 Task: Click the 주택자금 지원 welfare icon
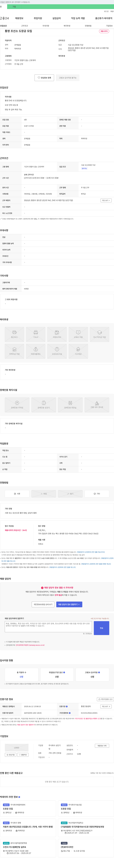14,351
